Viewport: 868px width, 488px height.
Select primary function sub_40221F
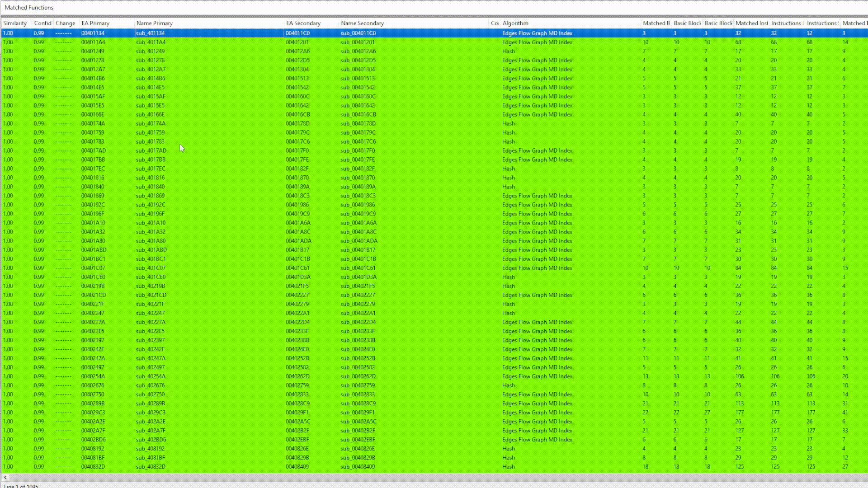(150, 304)
